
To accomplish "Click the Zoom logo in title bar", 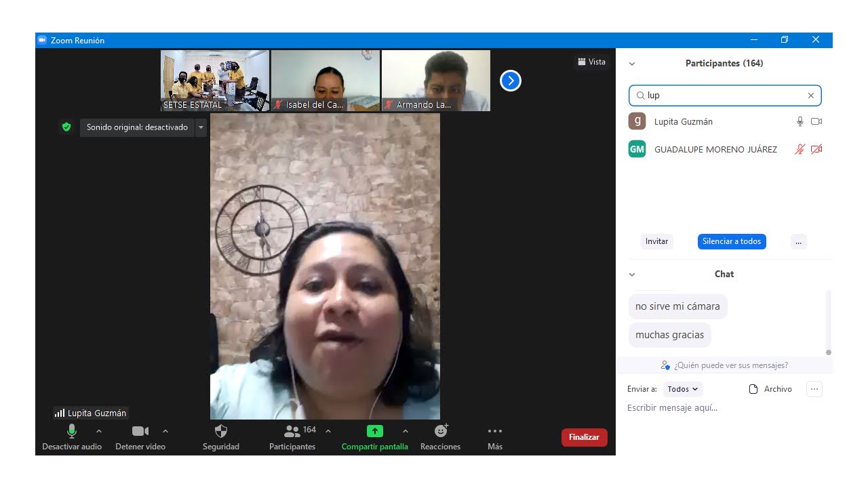I will click(42, 40).
